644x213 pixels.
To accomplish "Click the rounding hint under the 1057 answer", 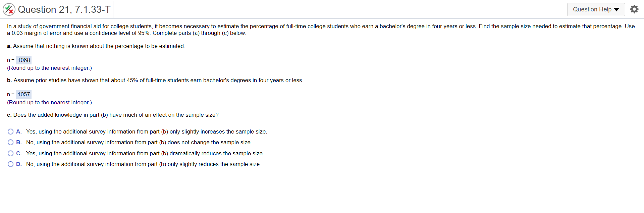I will pos(49,102).
